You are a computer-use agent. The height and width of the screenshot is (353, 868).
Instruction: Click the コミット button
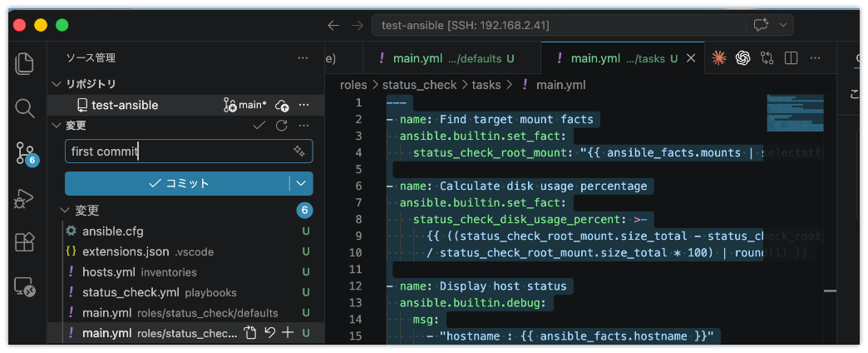(176, 183)
